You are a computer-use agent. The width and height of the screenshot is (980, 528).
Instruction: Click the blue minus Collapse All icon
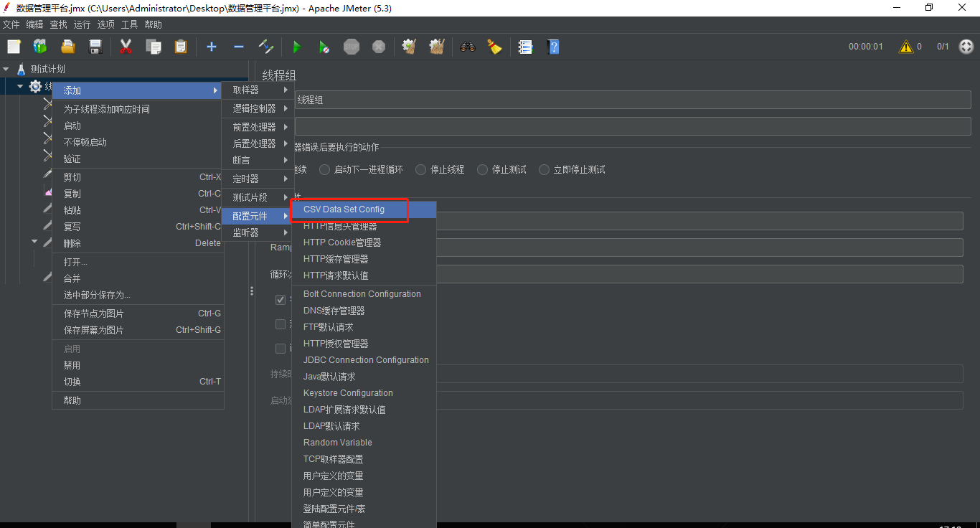click(x=239, y=47)
